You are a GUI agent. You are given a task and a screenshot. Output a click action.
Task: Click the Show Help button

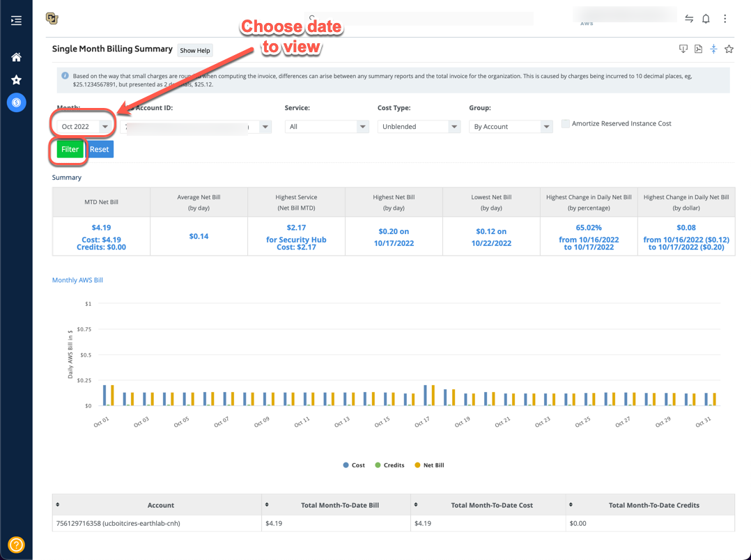pos(195,50)
